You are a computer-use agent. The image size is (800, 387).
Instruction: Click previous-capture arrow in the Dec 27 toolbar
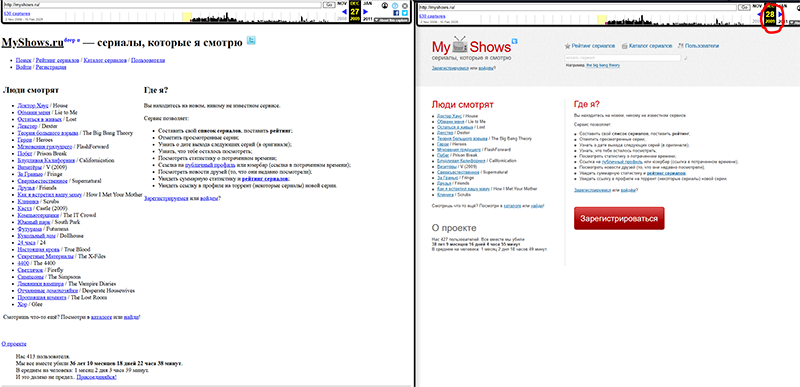coord(344,11)
